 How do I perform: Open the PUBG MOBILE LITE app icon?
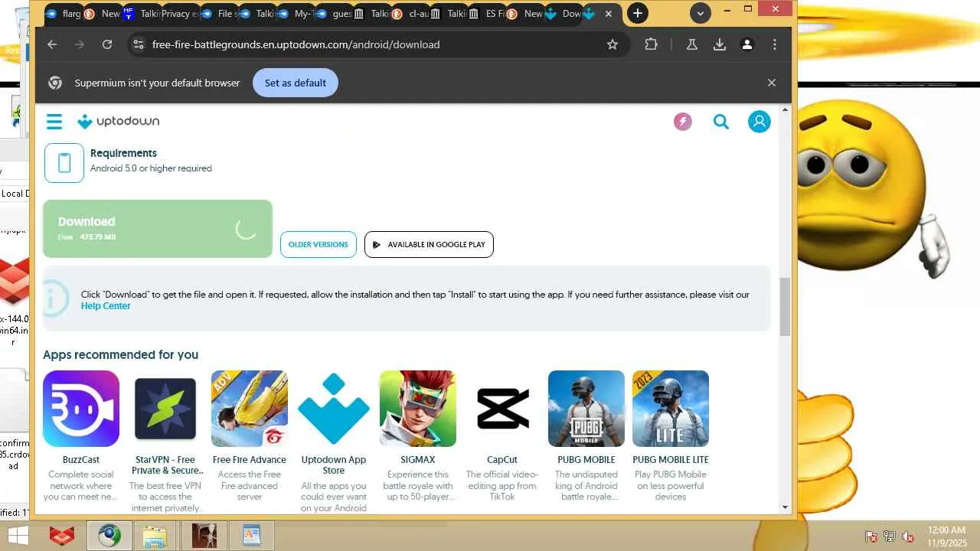point(671,409)
